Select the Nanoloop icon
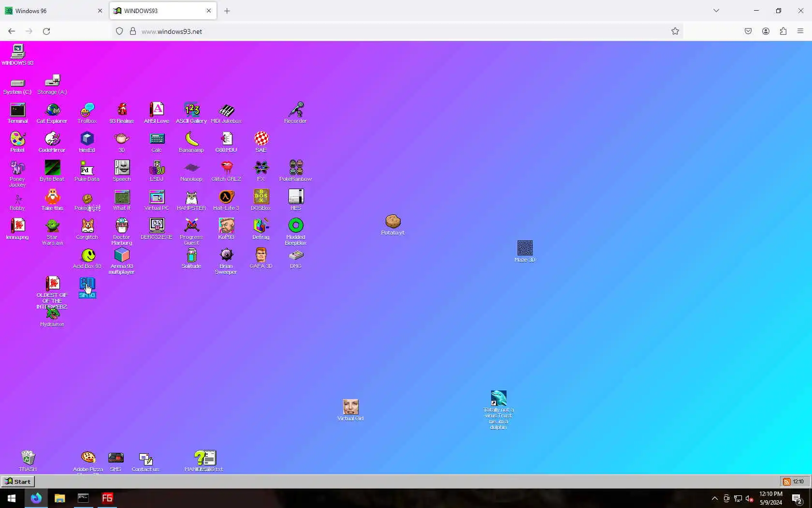 (191, 171)
